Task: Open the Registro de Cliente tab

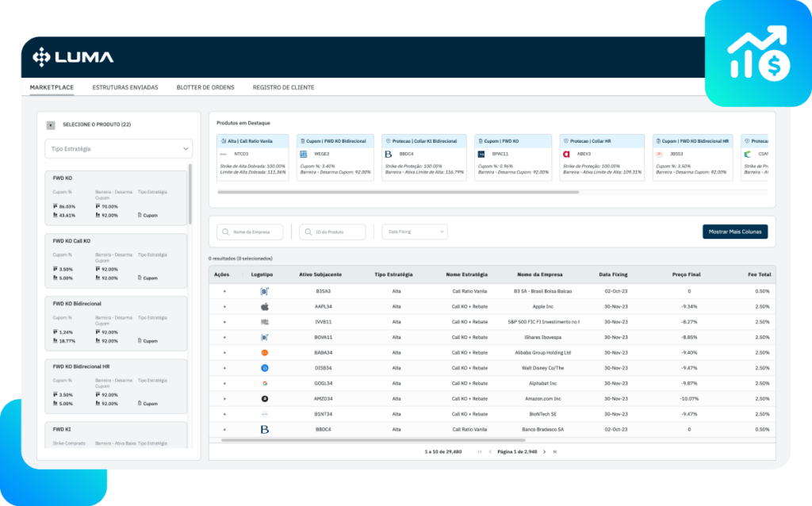Action: 283,87
